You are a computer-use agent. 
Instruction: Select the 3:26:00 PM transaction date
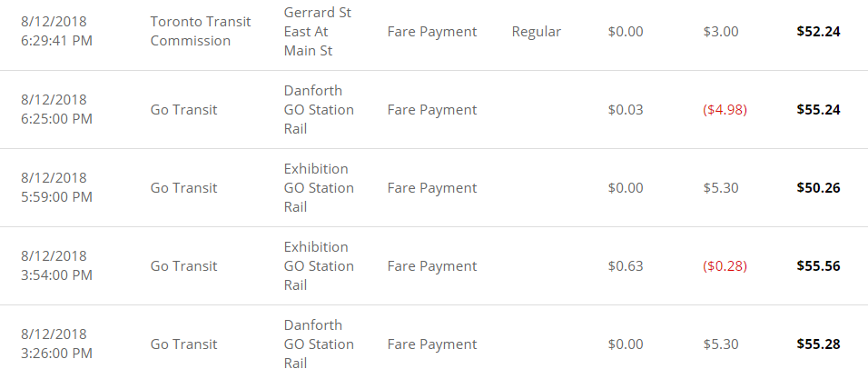coord(56,344)
